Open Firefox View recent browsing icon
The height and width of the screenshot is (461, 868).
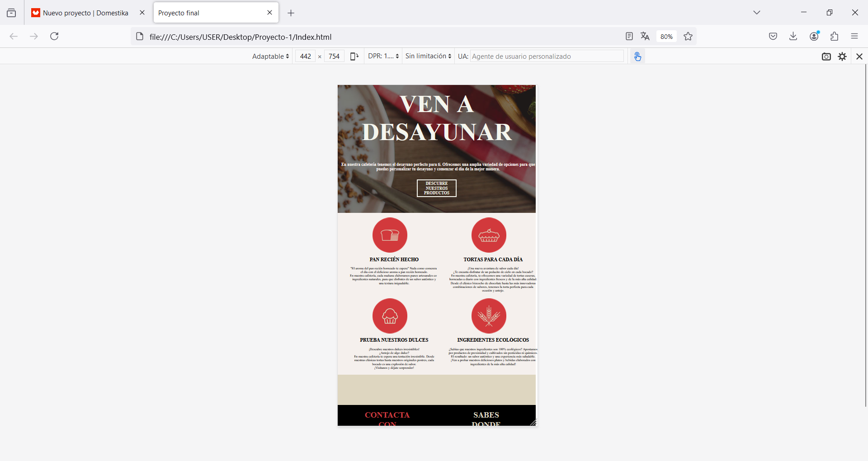click(11, 13)
